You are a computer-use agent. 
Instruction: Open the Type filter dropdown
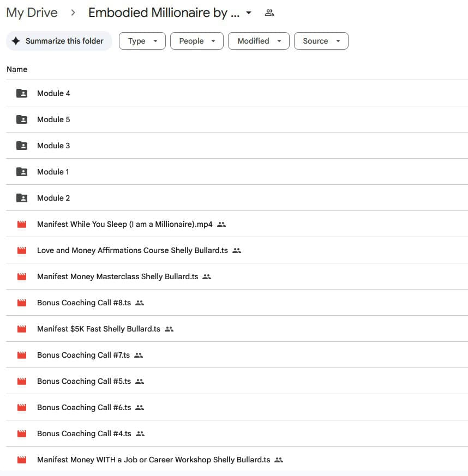[142, 41]
